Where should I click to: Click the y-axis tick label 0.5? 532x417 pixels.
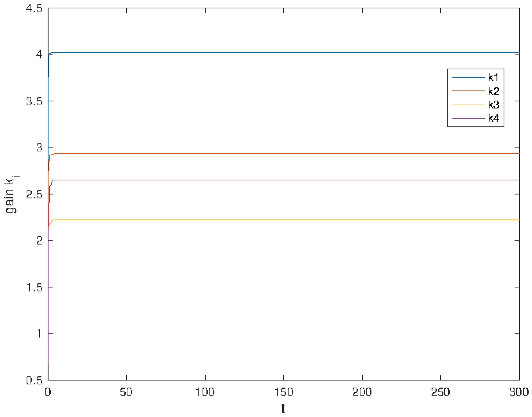pyautogui.click(x=34, y=380)
